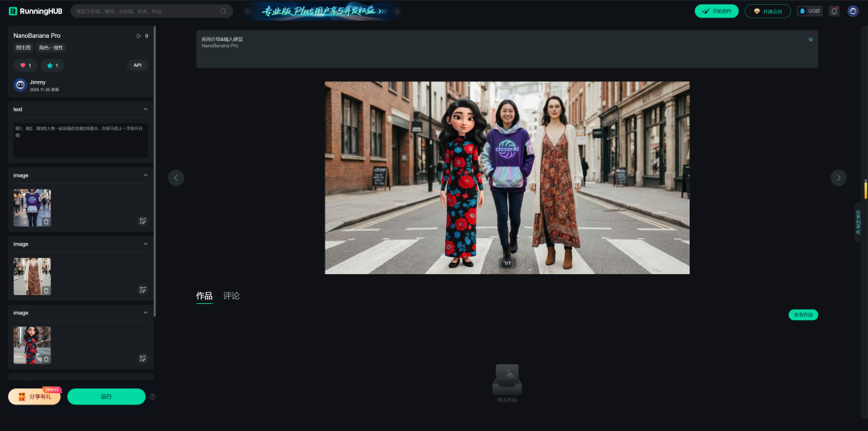Click the 分享有礼 share button
Image resolution: width=868 pixels, height=431 pixels.
[35, 396]
